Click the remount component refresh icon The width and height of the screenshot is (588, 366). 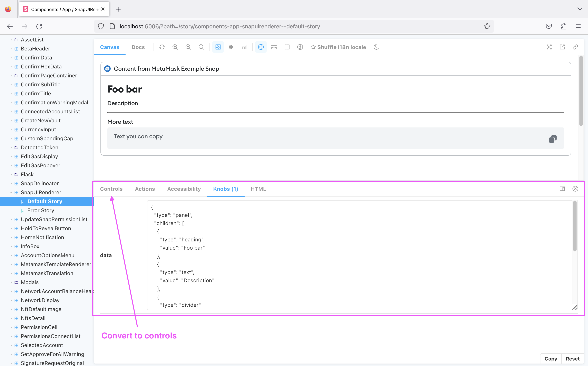point(162,47)
